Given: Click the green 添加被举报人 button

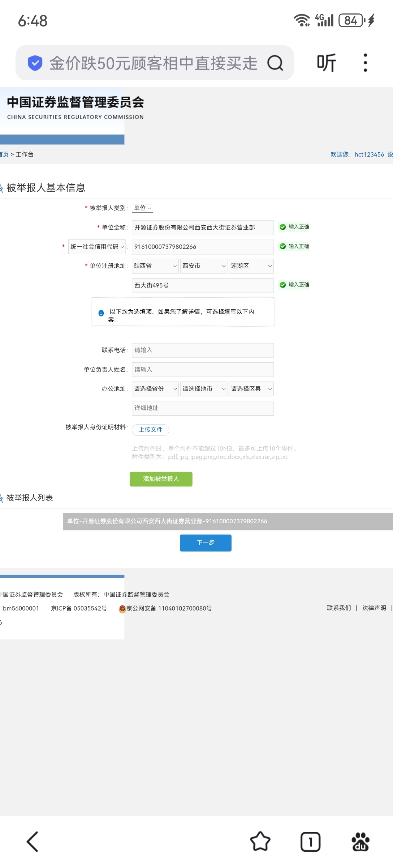Looking at the screenshot, I should [161, 479].
